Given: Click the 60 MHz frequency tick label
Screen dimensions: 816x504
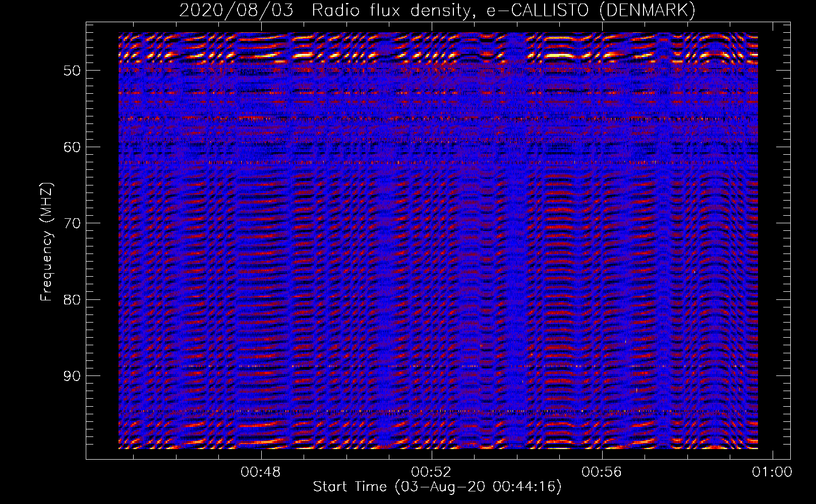Looking at the screenshot, I should click(x=72, y=147).
